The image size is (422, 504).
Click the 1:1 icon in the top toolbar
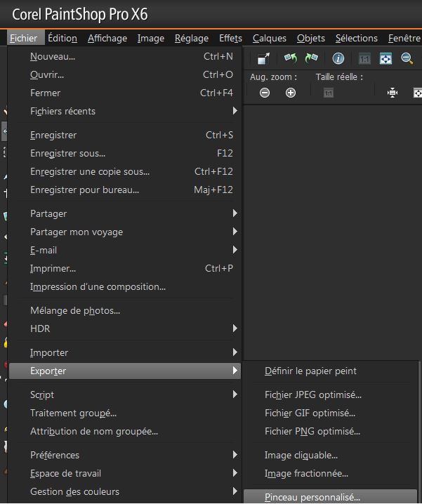(364, 59)
